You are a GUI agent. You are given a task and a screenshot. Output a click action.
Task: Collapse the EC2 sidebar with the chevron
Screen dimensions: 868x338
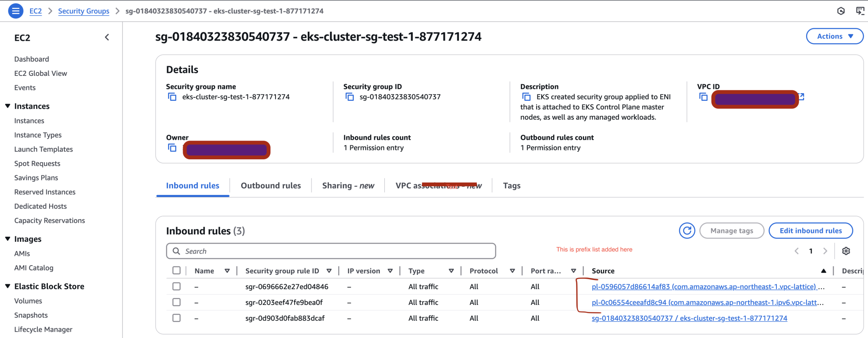[107, 37]
